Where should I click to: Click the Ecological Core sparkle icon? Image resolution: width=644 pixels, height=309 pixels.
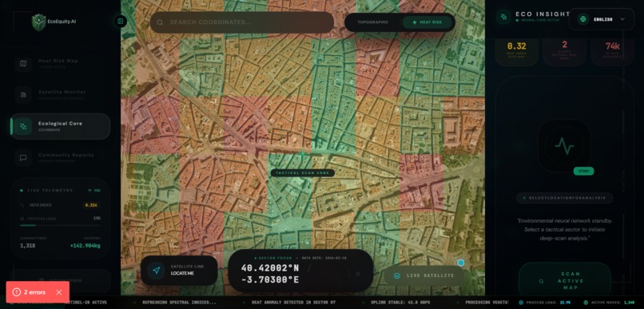click(x=23, y=126)
